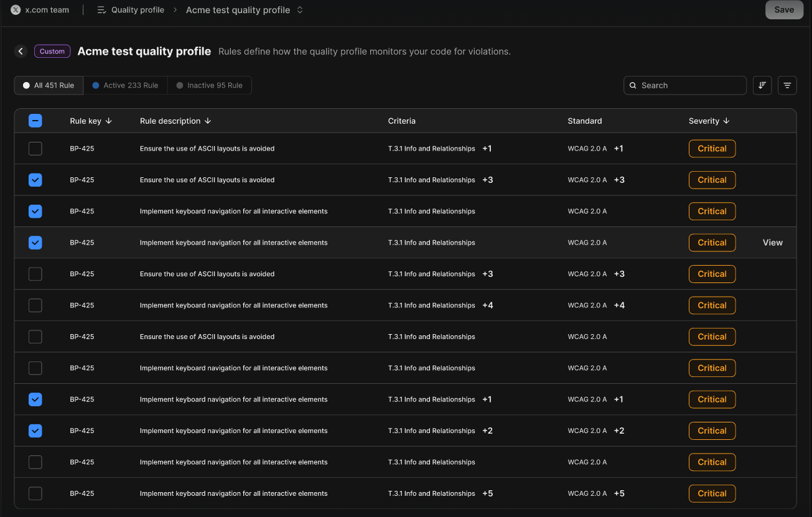This screenshot has width=812, height=517.
Task: Expand +1 standards on the keyboard navigation row
Action: pyautogui.click(x=618, y=399)
